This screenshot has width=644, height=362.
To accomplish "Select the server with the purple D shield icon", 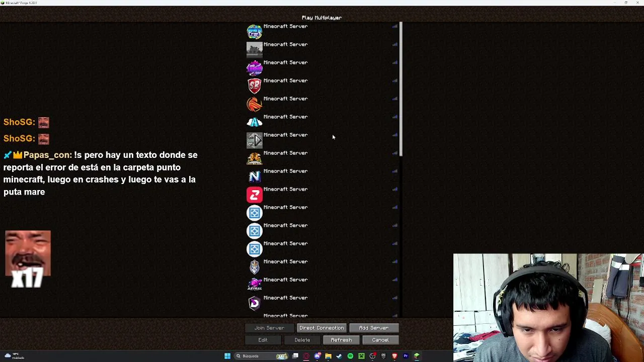I will [x=322, y=303].
